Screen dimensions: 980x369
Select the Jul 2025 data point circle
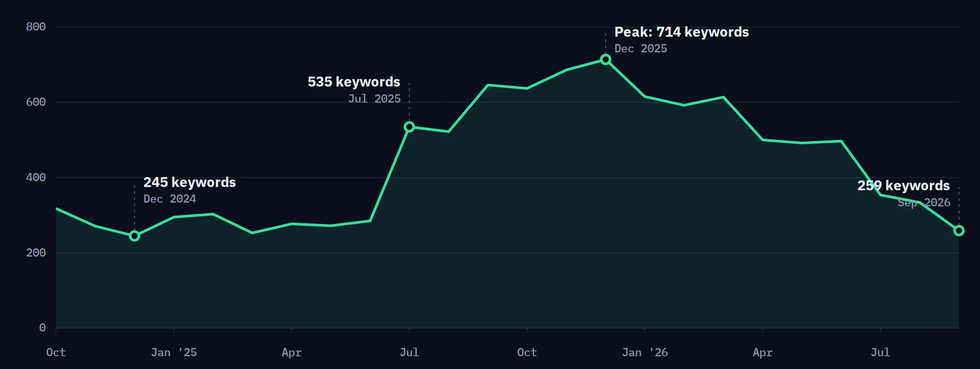(x=409, y=127)
